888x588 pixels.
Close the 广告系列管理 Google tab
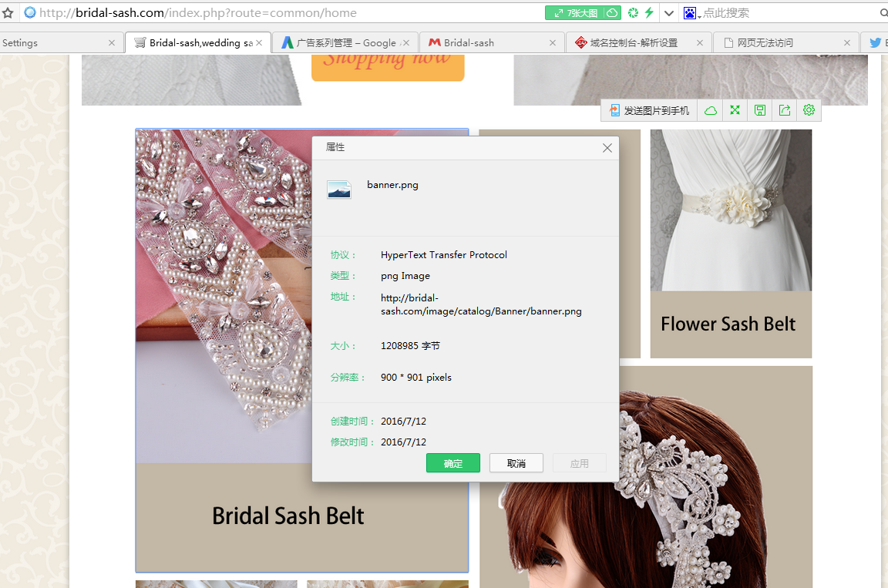pos(405,43)
